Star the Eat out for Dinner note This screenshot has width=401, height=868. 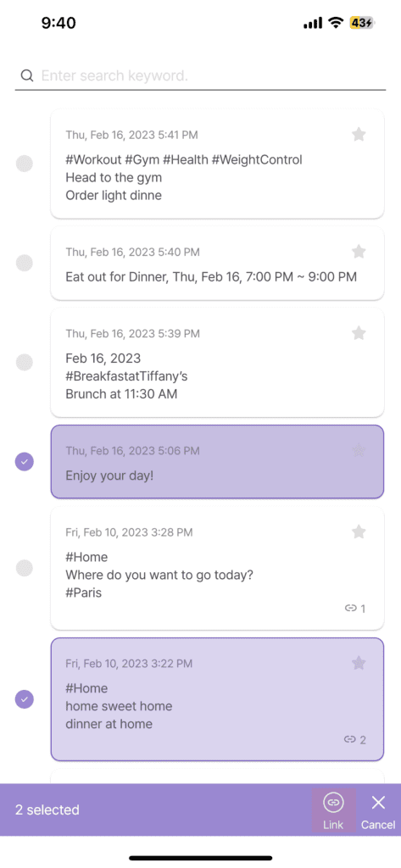pyautogui.click(x=359, y=252)
